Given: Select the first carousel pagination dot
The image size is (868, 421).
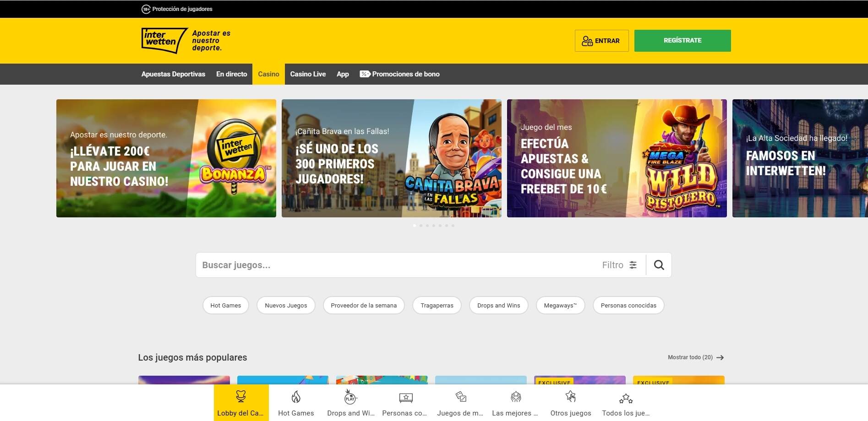Looking at the screenshot, I should click(x=415, y=226).
